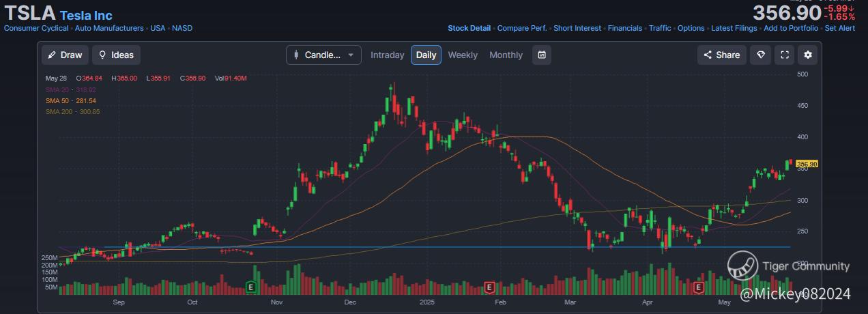Click the October earnings E marker
The height and width of the screenshot is (314, 868).
tap(251, 287)
